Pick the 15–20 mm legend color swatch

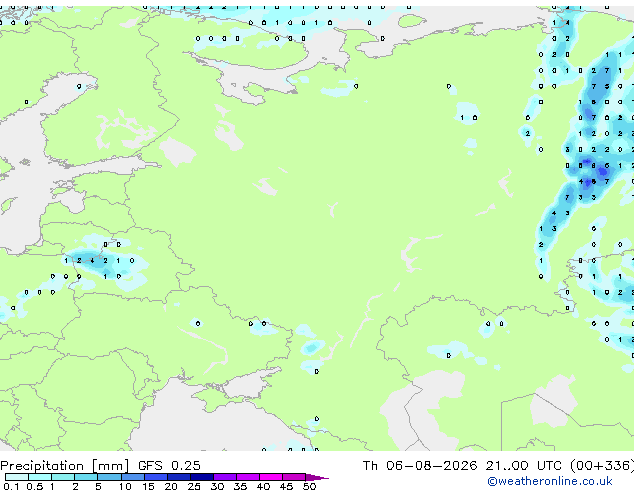pyautogui.click(x=156, y=477)
